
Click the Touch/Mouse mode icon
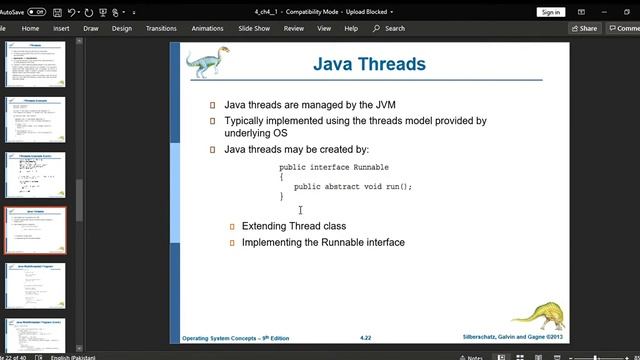[x=116, y=12]
